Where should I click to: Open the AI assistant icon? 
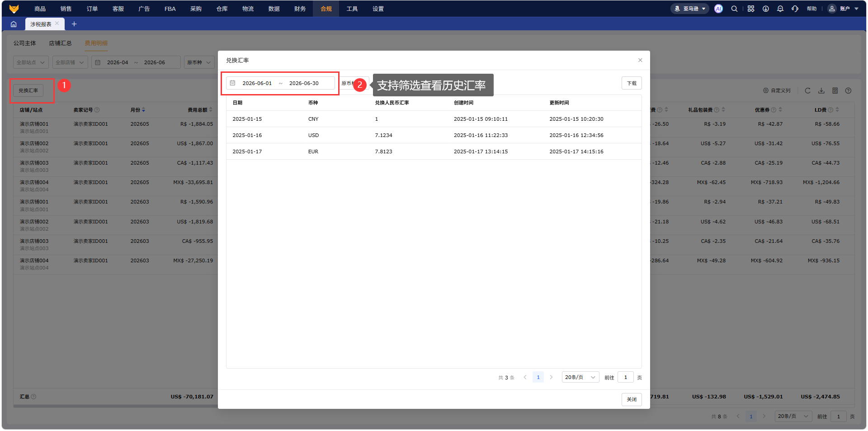pos(718,9)
